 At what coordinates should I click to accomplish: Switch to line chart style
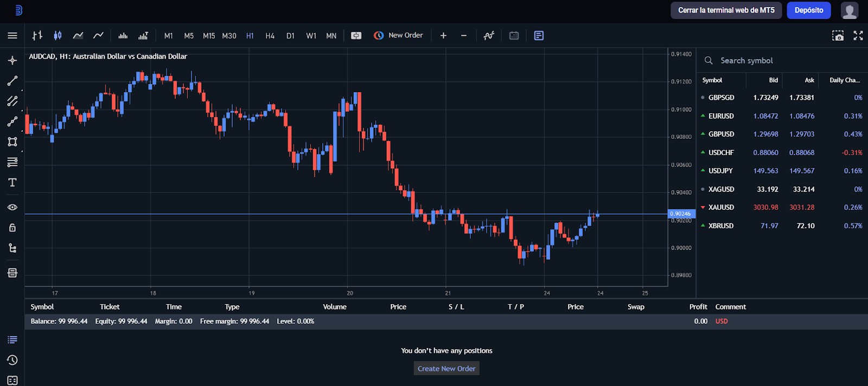click(x=78, y=36)
